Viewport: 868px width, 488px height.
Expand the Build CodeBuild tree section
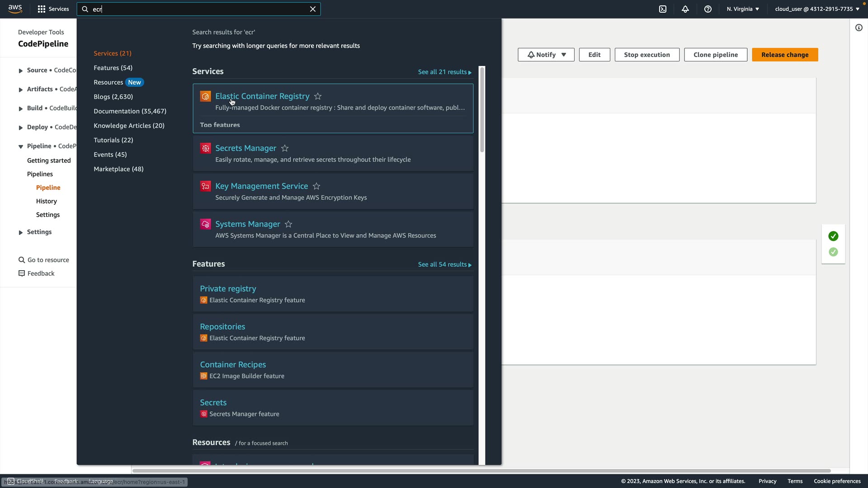tap(20, 108)
